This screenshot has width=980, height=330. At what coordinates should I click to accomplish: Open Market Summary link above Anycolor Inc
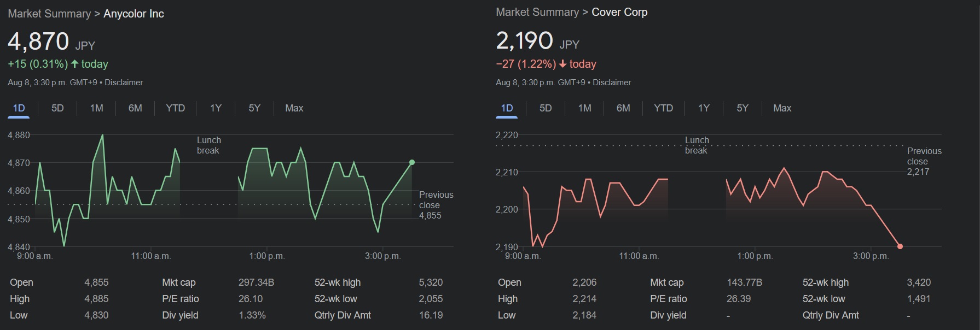49,14
